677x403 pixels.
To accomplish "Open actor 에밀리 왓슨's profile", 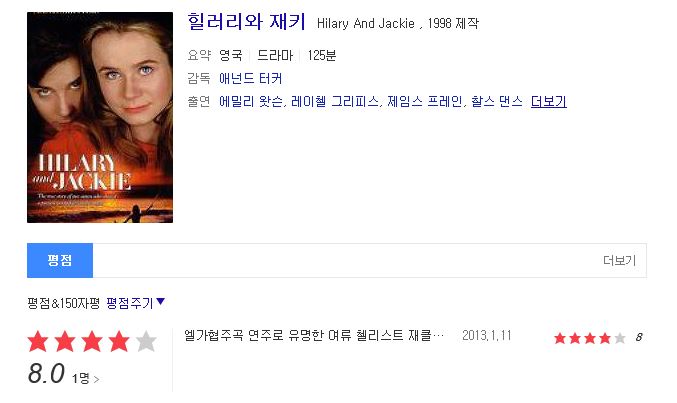I will tap(251, 102).
